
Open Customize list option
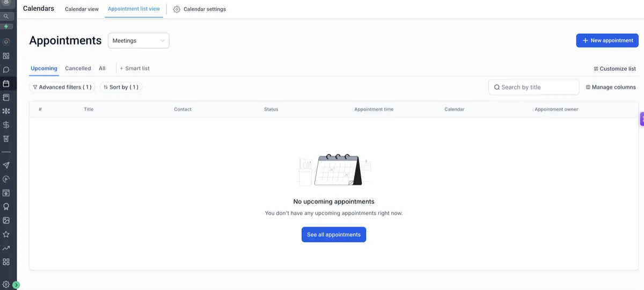[x=614, y=69]
